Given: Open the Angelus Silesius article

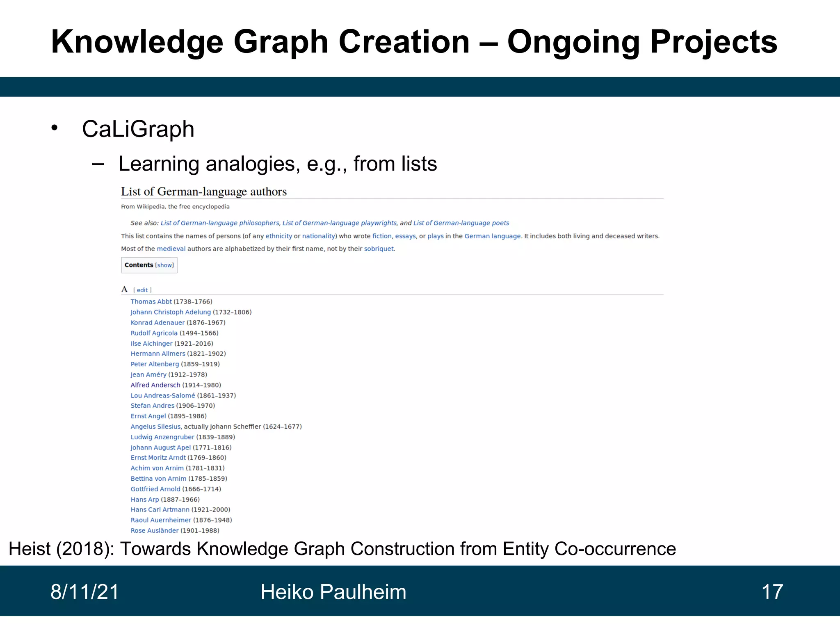Looking at the screenshot, I should [x=155, y=427].
